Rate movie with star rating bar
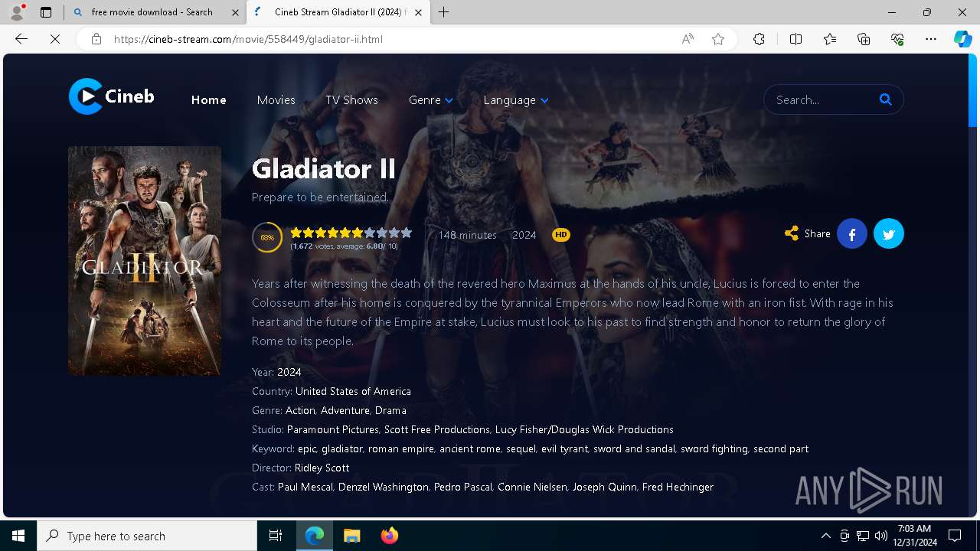Screen dimensions: 980x551 [x=351, y=233]
